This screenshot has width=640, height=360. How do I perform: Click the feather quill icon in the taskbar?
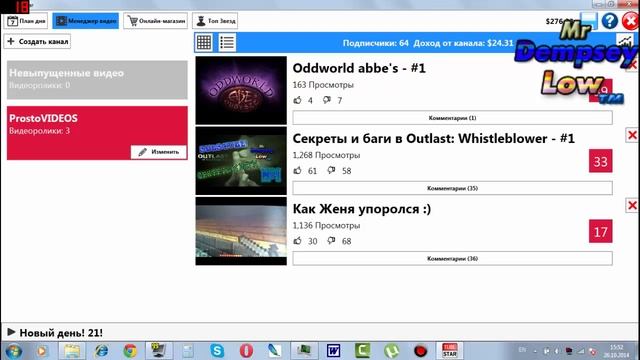point(275,351)
